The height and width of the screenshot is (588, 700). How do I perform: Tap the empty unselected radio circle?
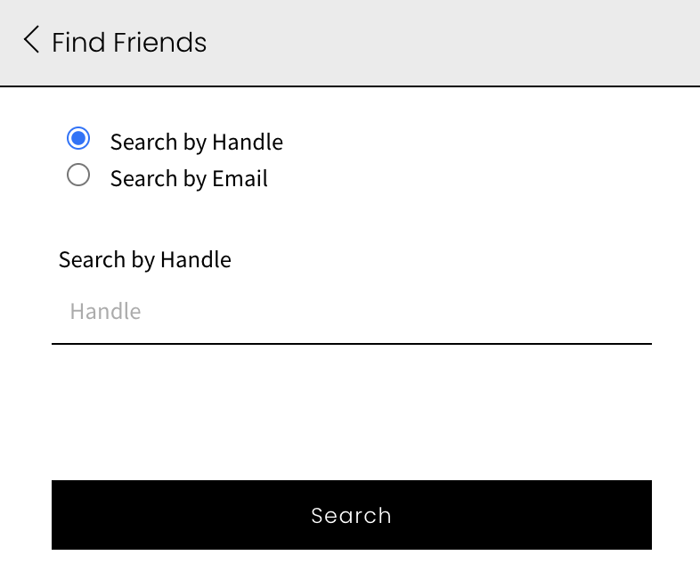coord(78,176)
